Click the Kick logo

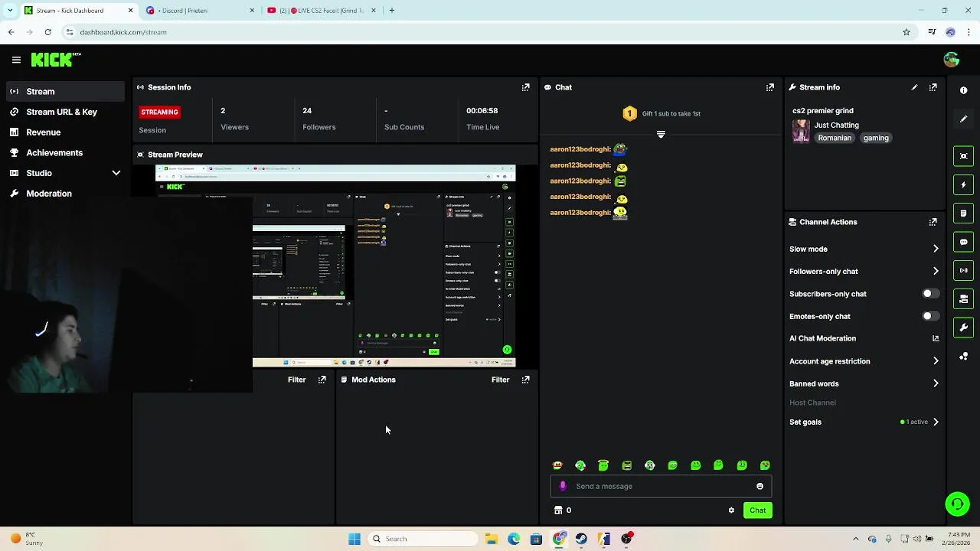55,59
